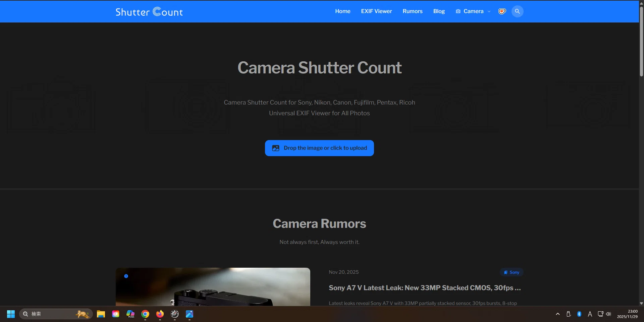Click the safely remove hardware USB icon

[x=569, y=314]
